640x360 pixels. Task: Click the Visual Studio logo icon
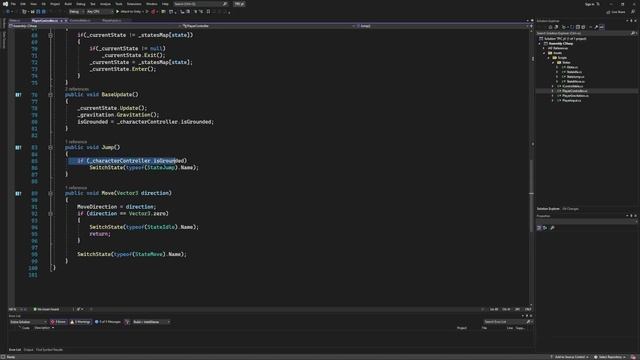pos(5,4)
